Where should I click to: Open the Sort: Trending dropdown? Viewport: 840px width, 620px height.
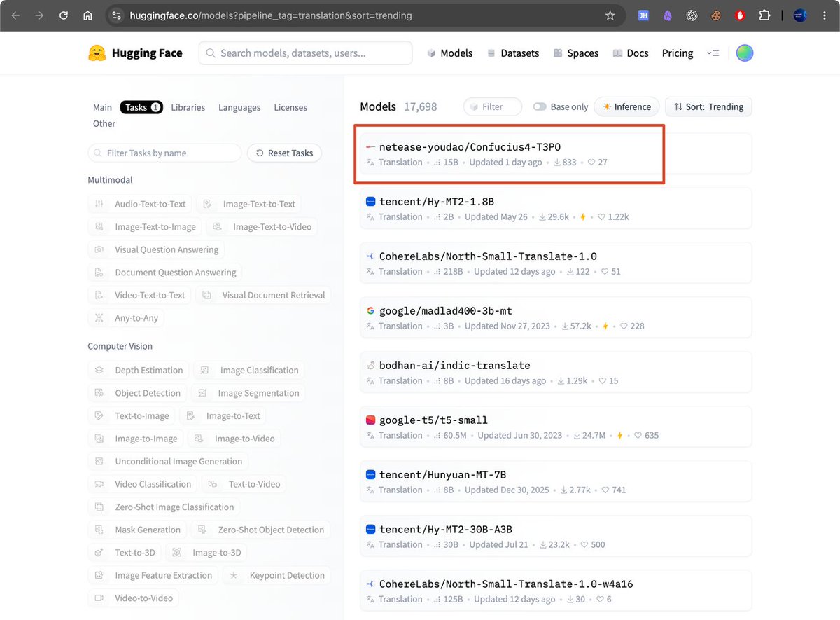pyautogui.click(x=708, y=107)
